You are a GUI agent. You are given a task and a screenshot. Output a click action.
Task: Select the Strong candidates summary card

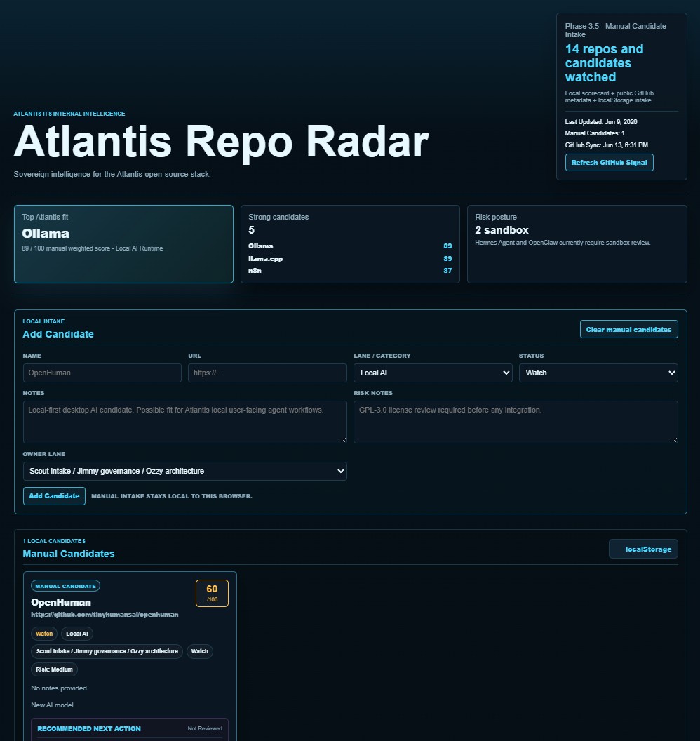[x=350, y=244]
